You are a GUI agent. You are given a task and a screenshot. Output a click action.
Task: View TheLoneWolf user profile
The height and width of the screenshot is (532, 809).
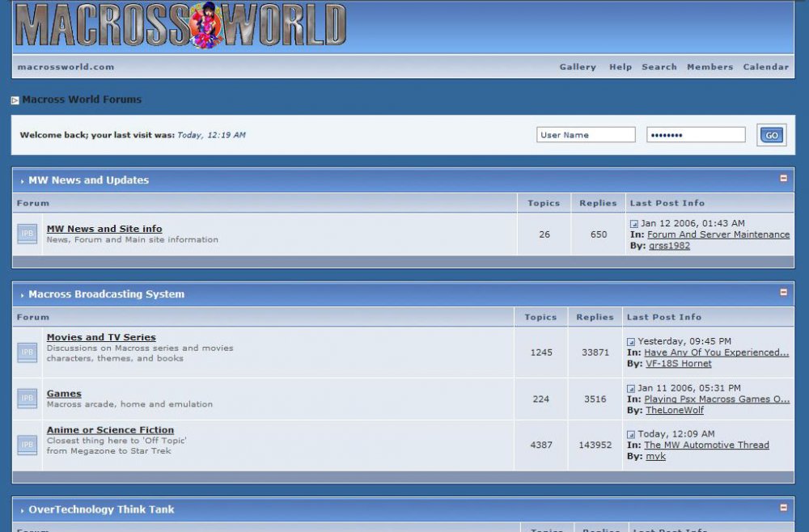point(675,411)
